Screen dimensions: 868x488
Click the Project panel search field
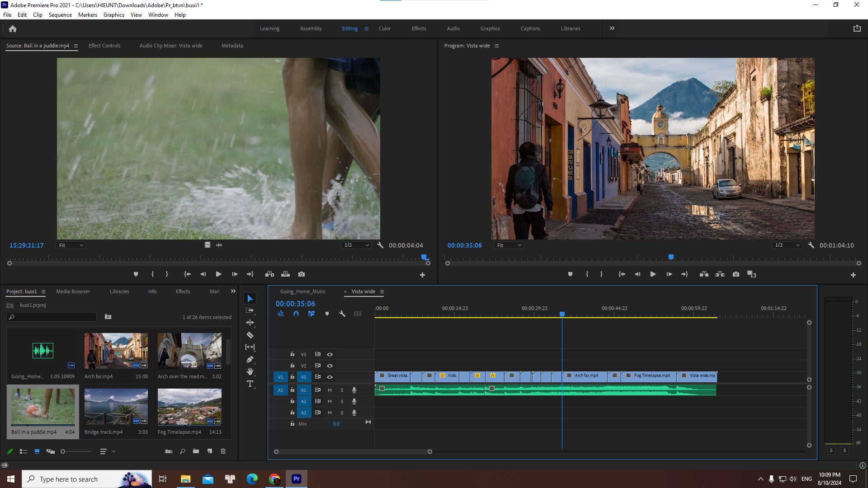click(x=52, y=317)
